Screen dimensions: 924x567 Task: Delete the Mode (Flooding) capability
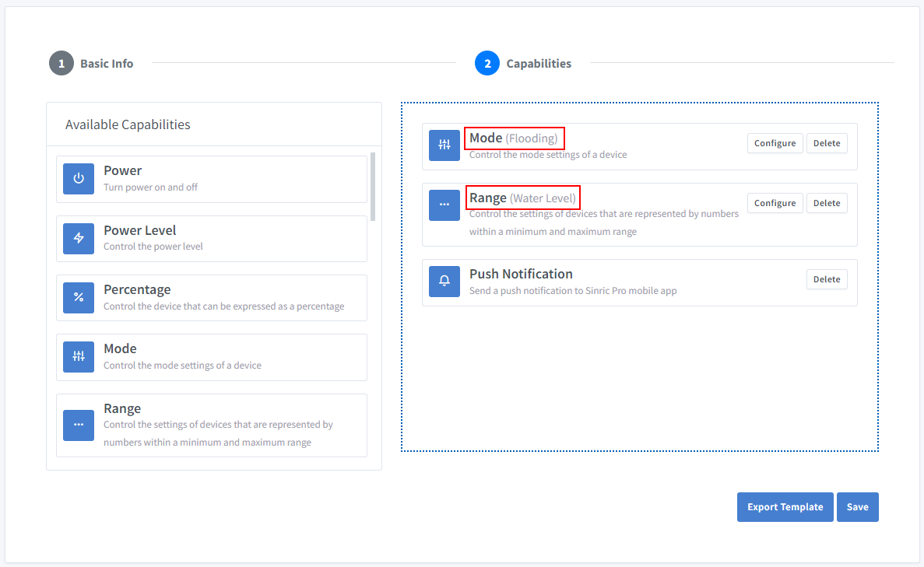pos(826,143)
